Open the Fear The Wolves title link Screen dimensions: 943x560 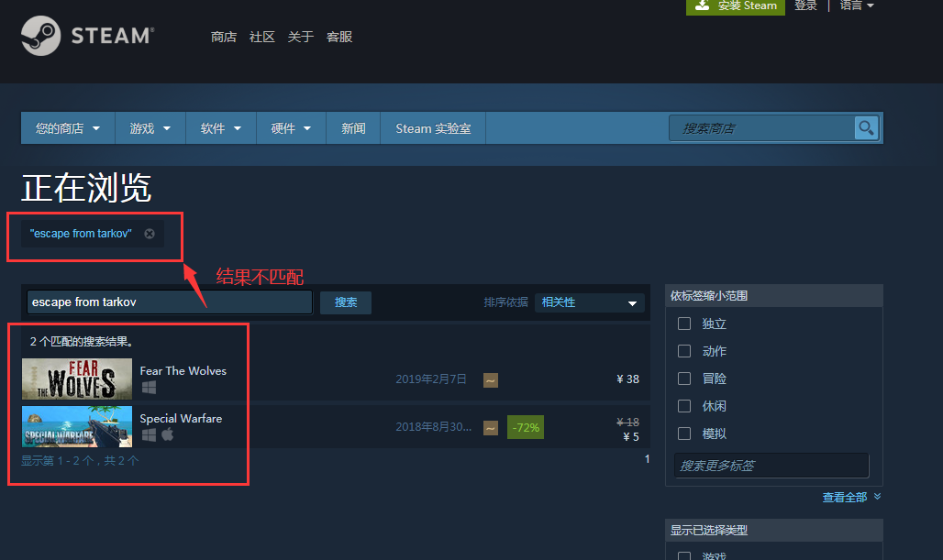[x=183, y=370]
